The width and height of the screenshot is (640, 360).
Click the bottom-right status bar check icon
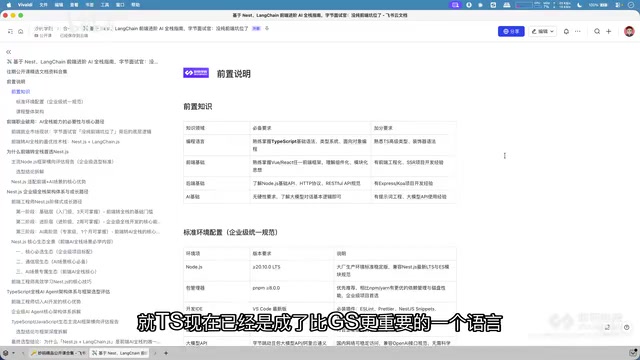632,353
